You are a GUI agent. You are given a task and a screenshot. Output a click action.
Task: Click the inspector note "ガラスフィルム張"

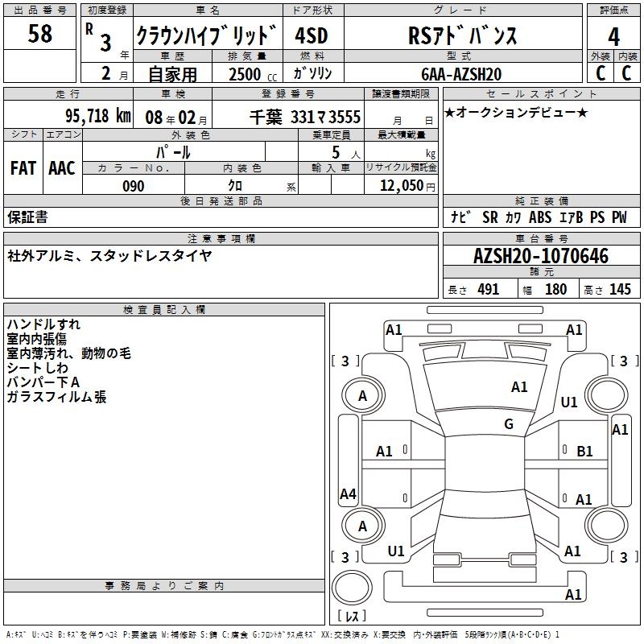click(x=56, y=397)
